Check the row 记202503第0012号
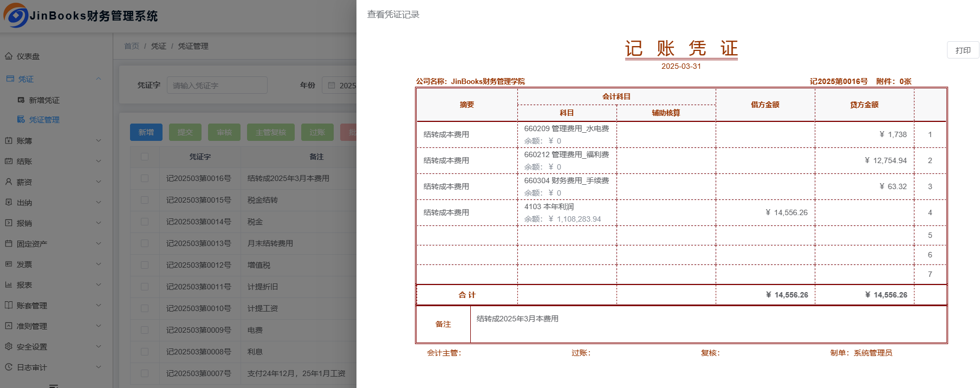 145,264
